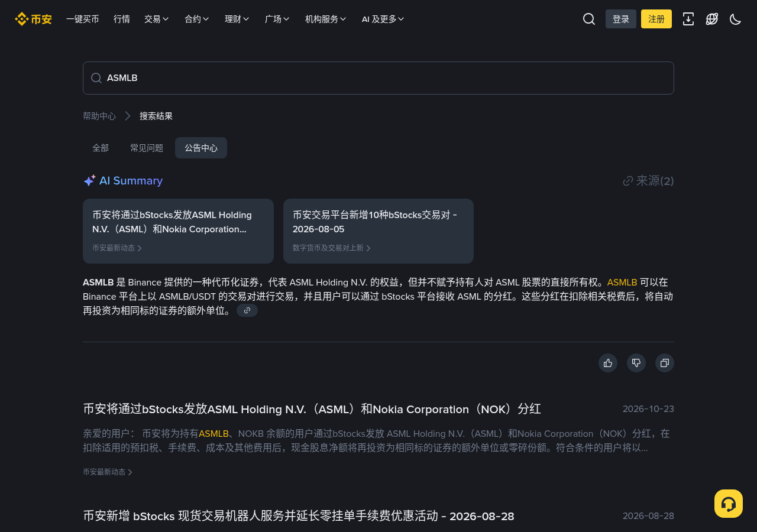Viewport: 757px width, 532px height.
Task: Open 一键买币 menu item
Action: pos(83,19)
